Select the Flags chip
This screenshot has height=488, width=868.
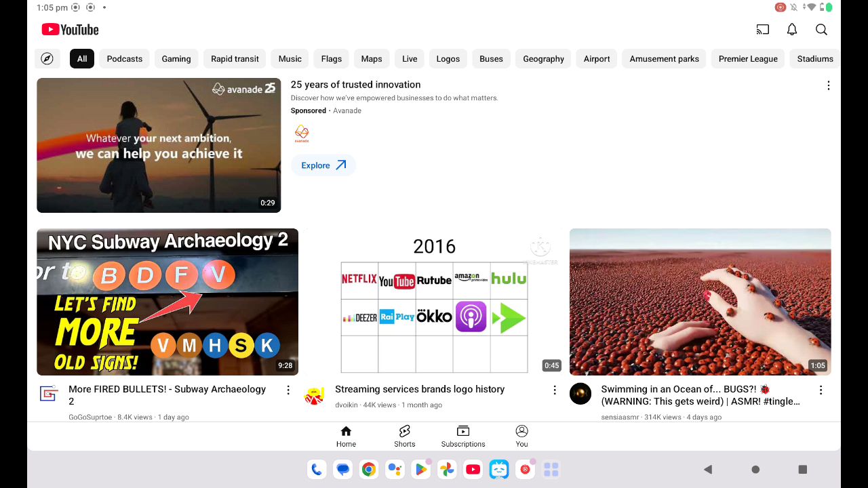coord(332,59)
